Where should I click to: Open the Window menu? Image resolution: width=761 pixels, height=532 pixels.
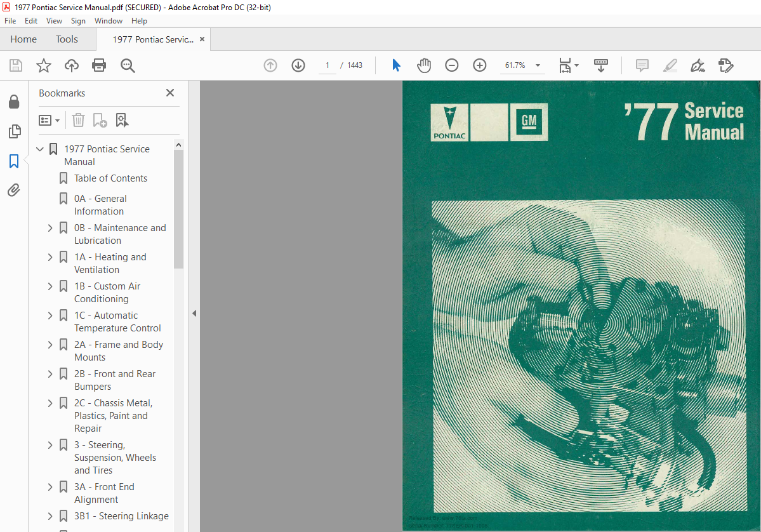(x=109, y=21)
